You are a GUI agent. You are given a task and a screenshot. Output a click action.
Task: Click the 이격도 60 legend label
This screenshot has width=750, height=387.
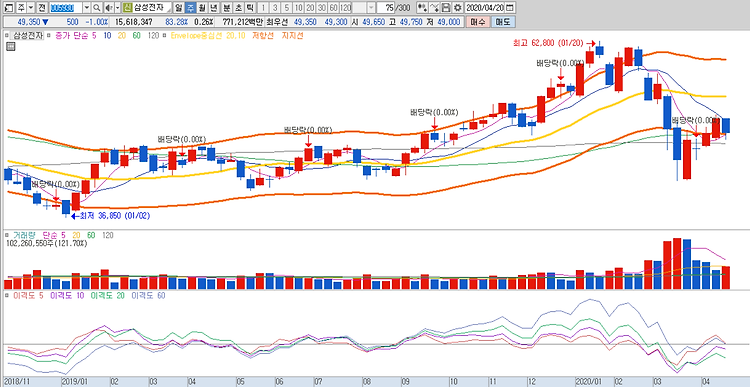[x=148, y=296]
